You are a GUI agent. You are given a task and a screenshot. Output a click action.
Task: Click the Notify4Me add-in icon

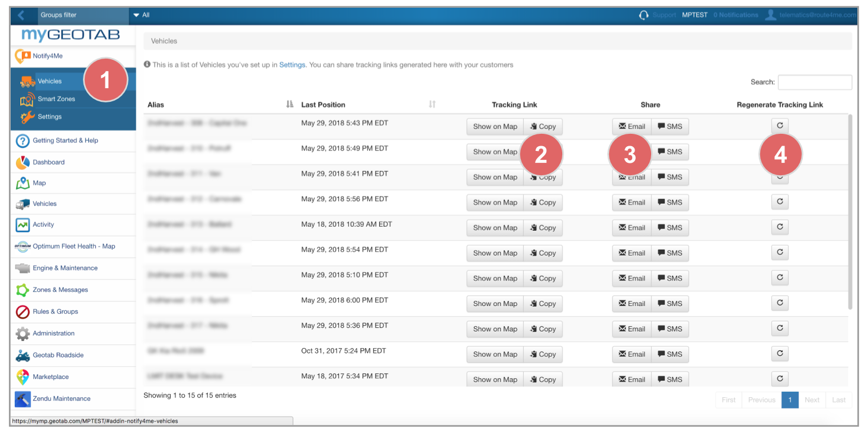(23, 56)
